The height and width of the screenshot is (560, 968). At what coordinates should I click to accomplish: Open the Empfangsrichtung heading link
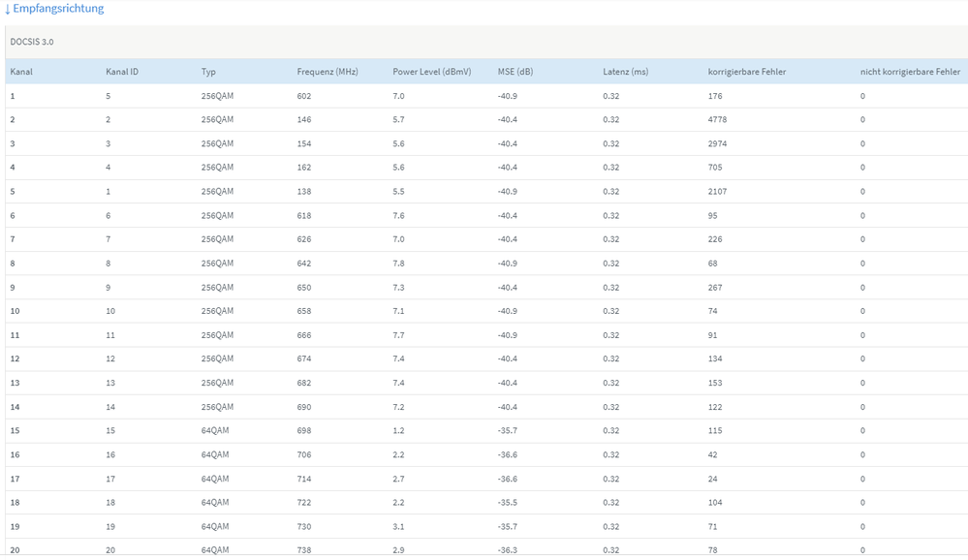click(x=58, y=9)
